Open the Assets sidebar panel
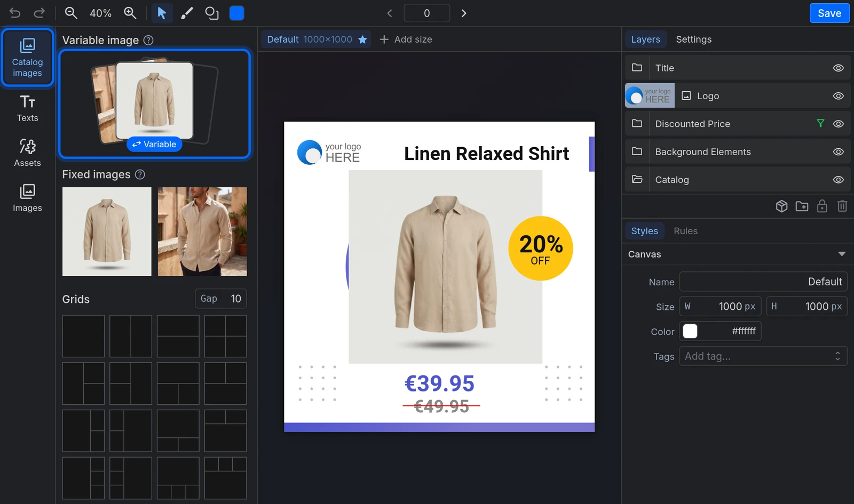The width and height of the screenshot is (854, 504). pyautogui.click(x=27, y=154)
